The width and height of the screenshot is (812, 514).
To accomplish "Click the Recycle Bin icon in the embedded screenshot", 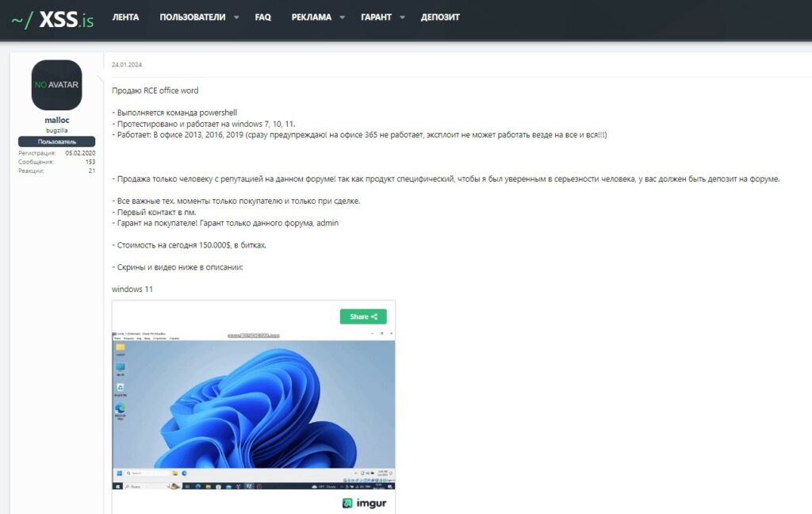I will 121,388.
